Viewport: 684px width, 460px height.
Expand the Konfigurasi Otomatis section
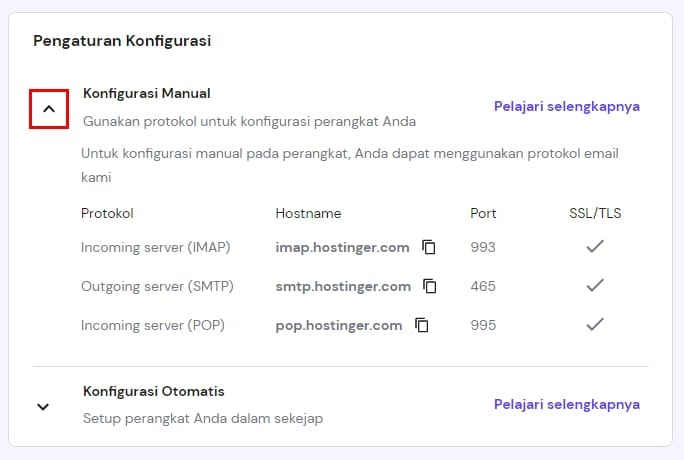pos(43,407)
